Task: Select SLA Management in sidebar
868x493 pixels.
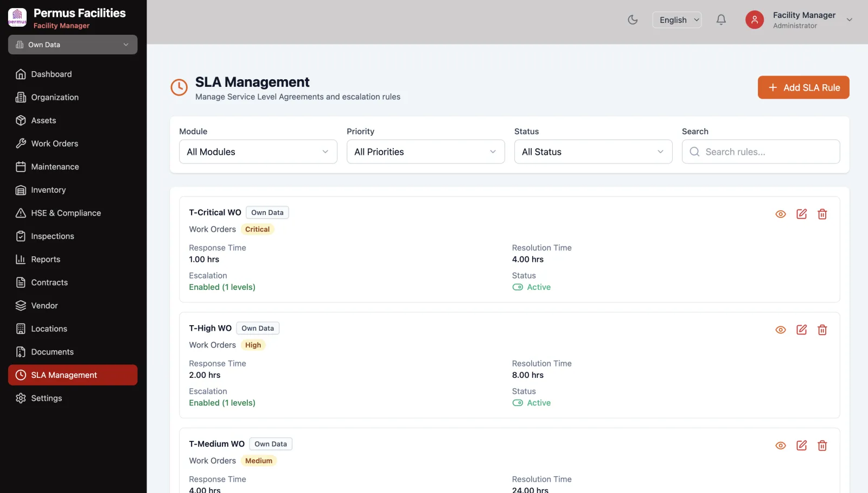Action: [73, 375]
